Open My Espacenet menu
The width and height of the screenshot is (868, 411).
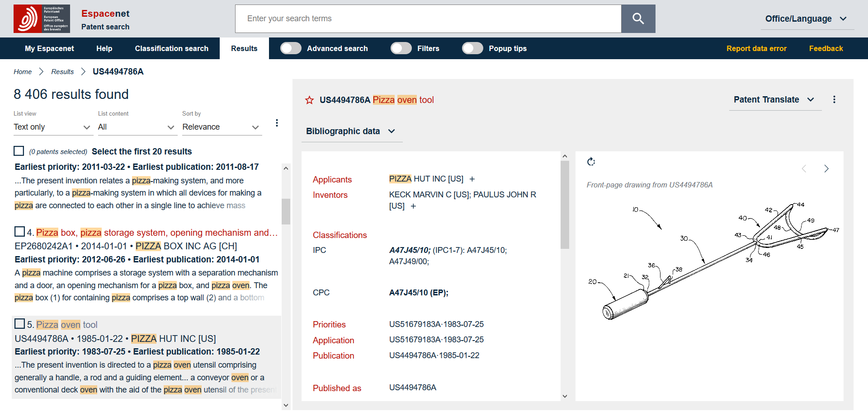pos(49,48)
